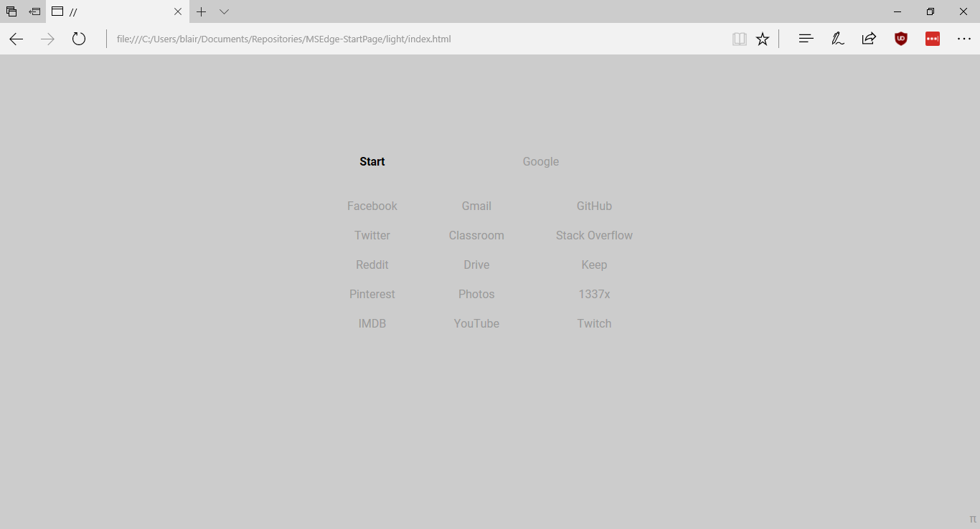Screen dimensions: 980x529
Task: Open the GitHub link
Action: 594,206
